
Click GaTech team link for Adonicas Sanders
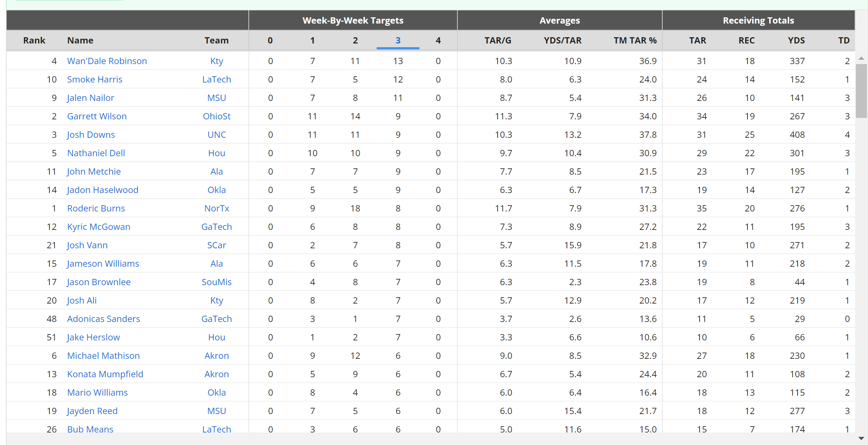217,319
